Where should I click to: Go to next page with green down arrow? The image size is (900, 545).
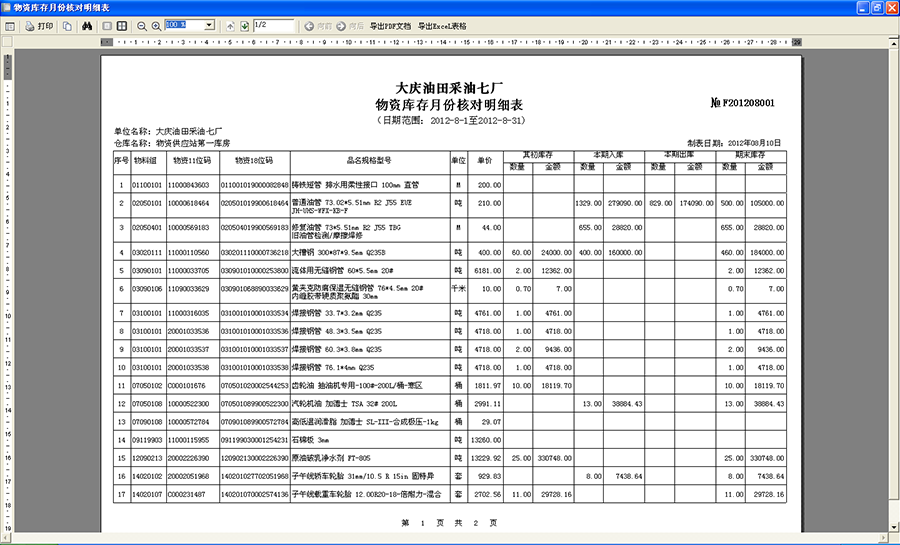(245, 26)
